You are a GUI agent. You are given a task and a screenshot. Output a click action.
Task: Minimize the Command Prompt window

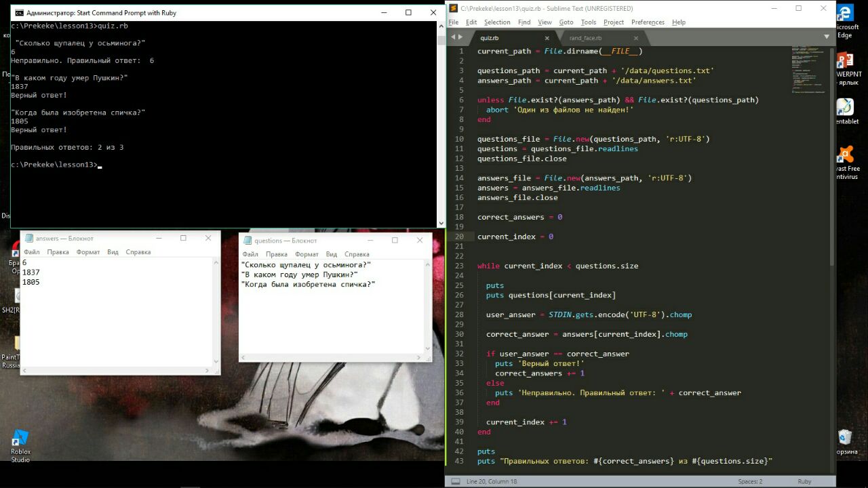coord(383,12)
